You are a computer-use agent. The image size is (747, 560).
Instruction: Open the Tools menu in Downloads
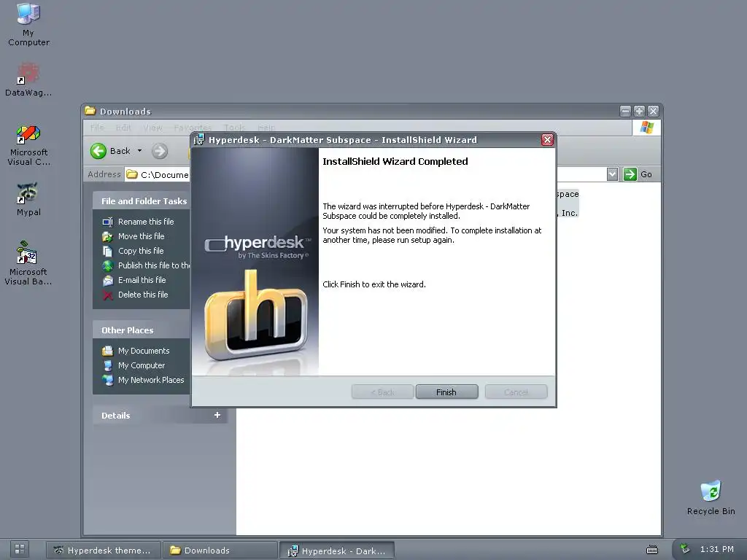tap(234, 127)
